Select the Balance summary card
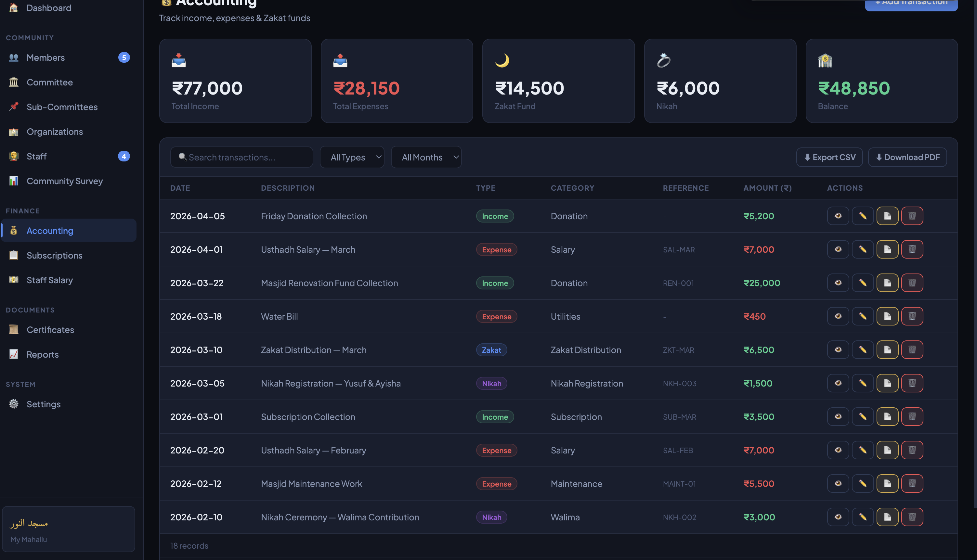977x560 pixels. tap(881, 81)
